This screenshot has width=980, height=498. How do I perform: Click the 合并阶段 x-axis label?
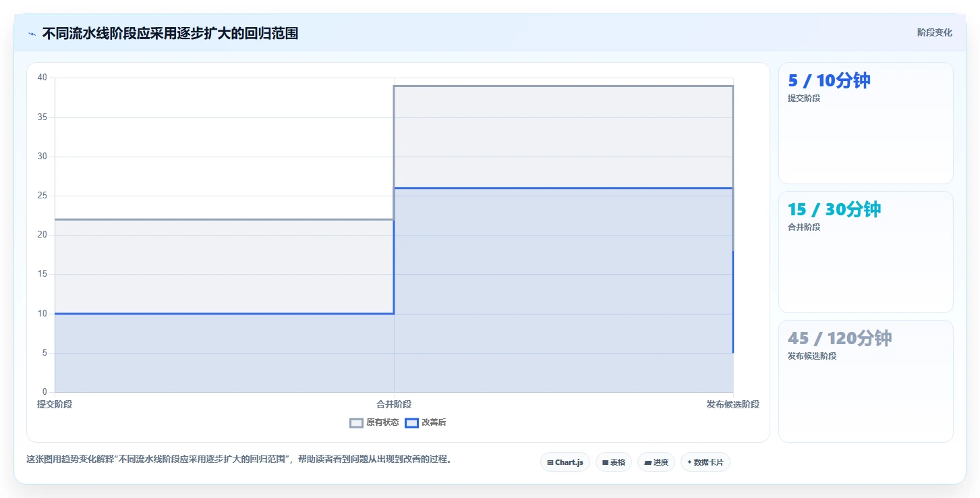pos(394,404)
